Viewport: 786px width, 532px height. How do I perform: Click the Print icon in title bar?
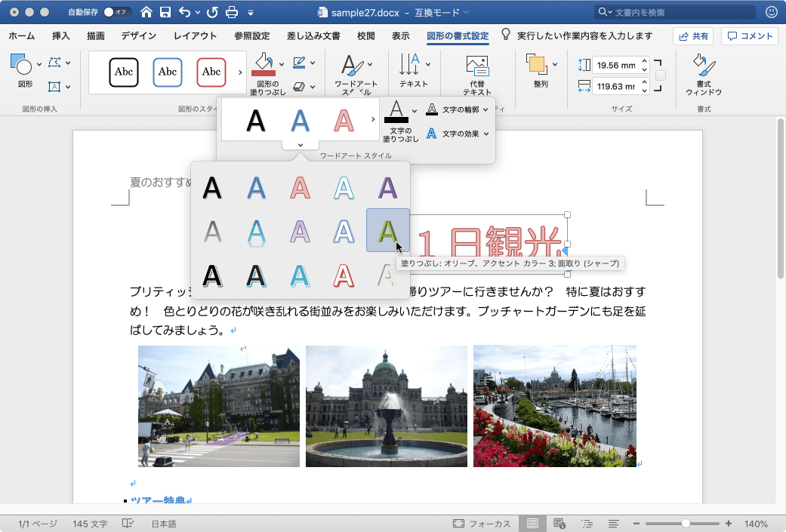pos(232,12)
